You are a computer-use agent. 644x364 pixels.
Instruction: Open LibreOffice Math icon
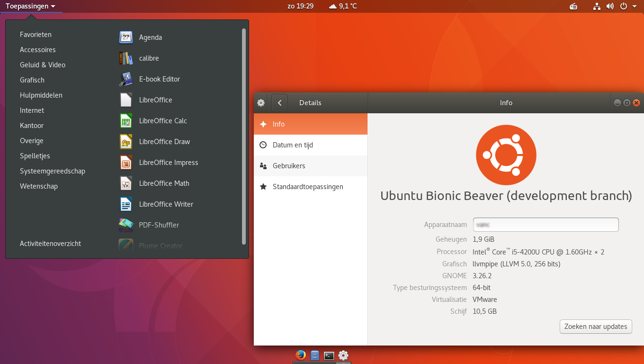click(125, 183)
